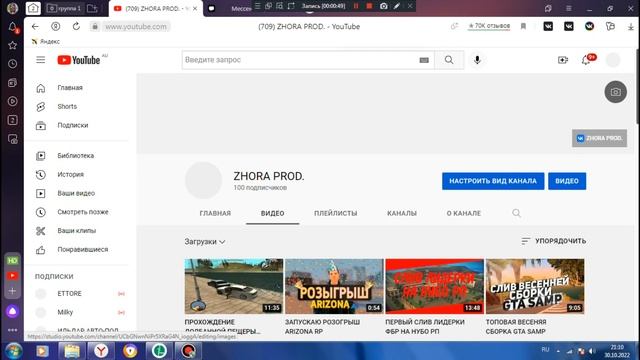Open Ваши клипы in the sidebar
The height and width of the screenshot is (360, 640).
point(77,231)
